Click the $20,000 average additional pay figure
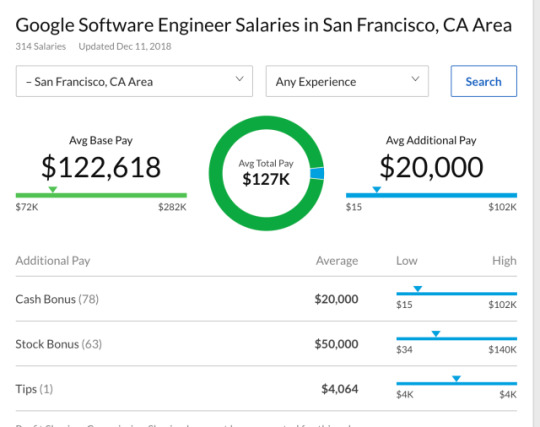This screenshot has height=427, width=540. coord(432,167)
